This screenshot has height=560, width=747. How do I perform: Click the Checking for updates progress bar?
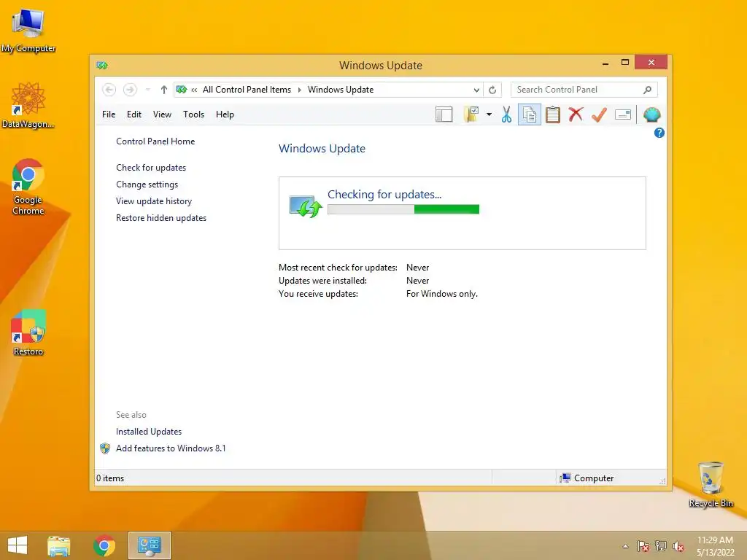coord(403,209)
